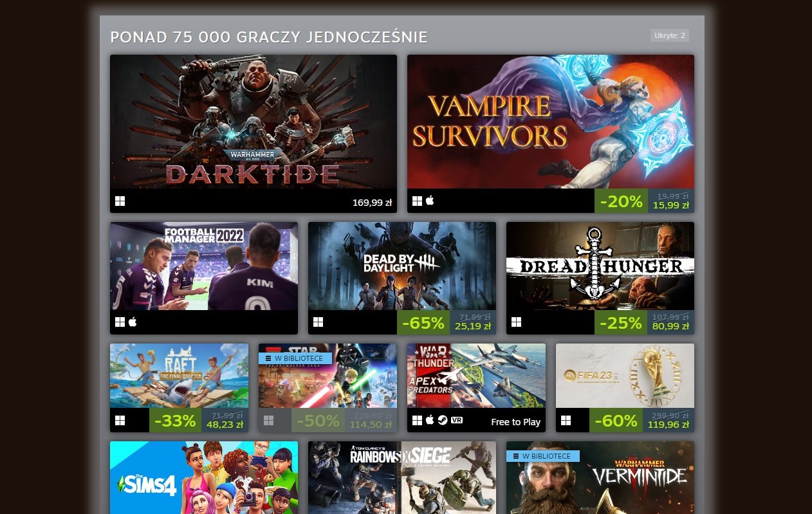
Task: Click the VR badge on War Thunder tile
Action: 457,420
